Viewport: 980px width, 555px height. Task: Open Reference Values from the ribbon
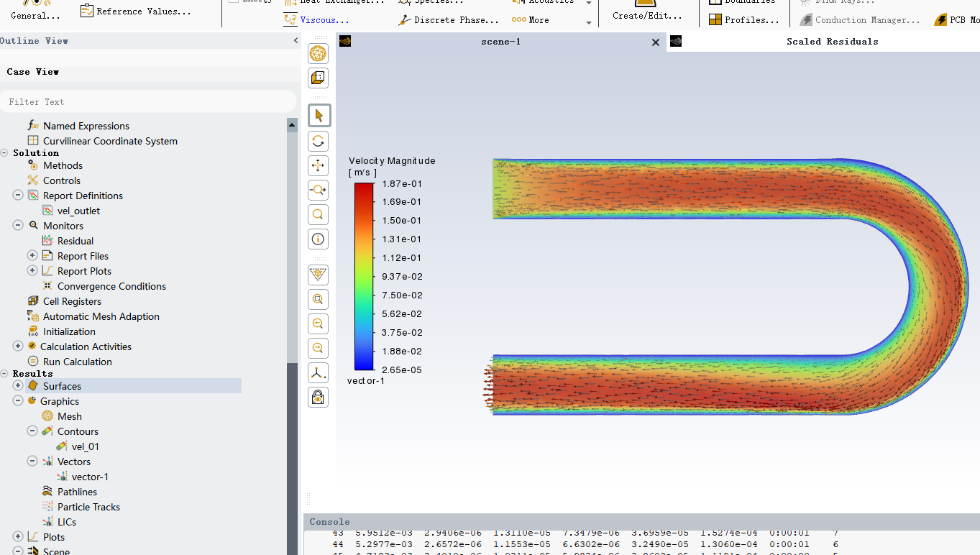[136, 11]
